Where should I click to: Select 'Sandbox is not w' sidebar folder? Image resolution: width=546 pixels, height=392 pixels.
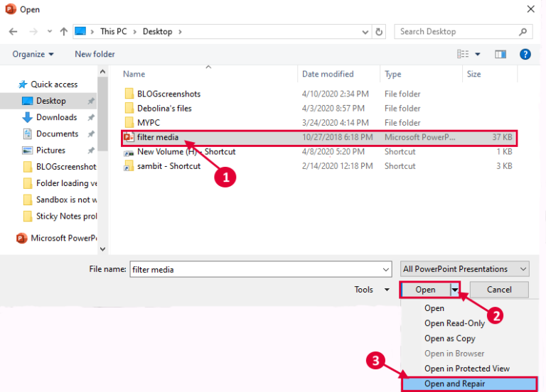[x=60, y=200]
